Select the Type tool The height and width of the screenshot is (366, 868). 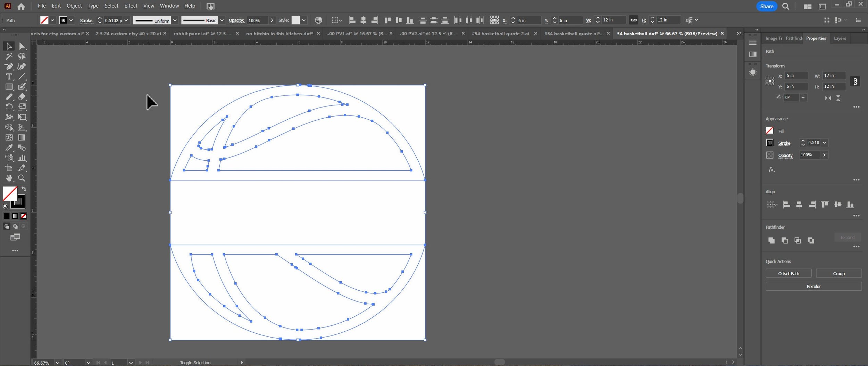tap(9, 76)
